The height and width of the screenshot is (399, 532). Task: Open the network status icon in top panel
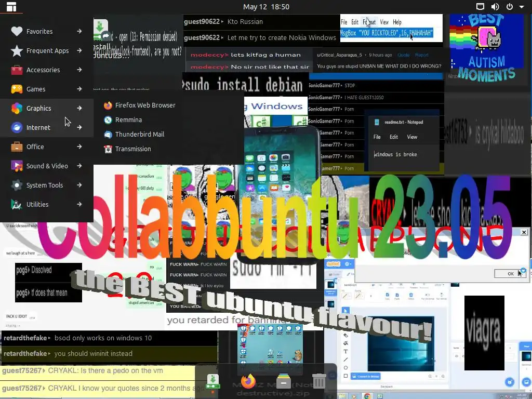(480, 6)
